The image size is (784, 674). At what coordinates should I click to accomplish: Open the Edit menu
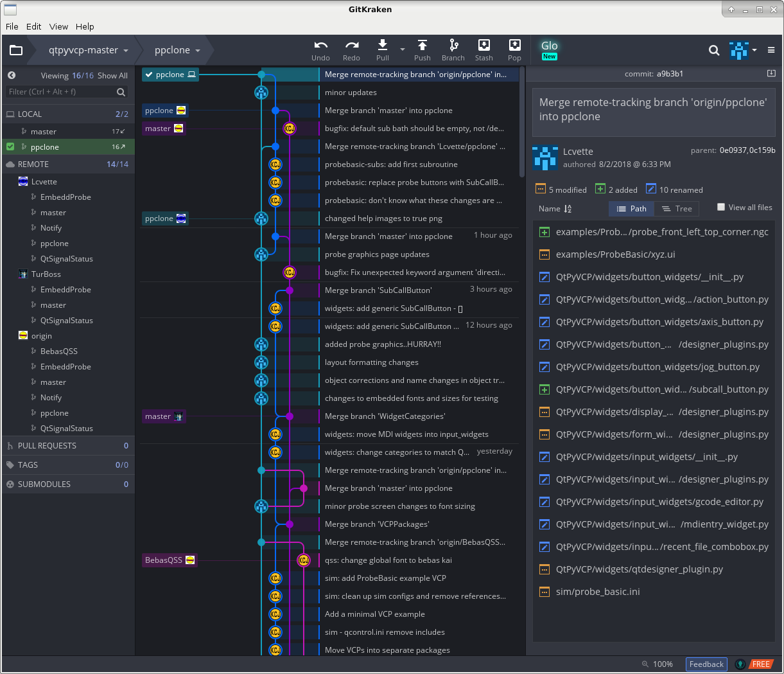pyautogui.click(x=34, y=26)
